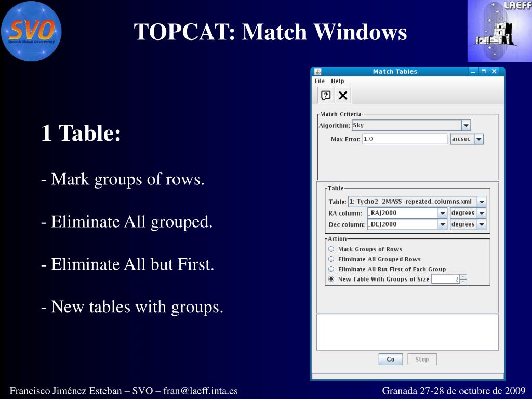Select Eliminate All Grouped Rows option
This screenshot has width=532, height=399.
pyautogui.click(x=331, y=259)
